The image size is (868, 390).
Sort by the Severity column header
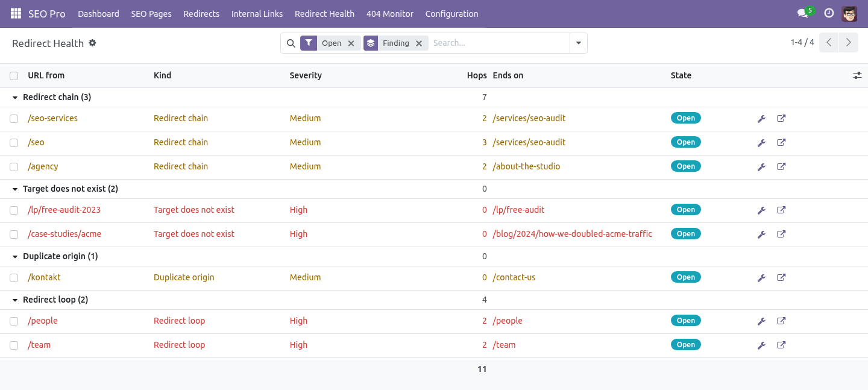[x=306, y=75]
